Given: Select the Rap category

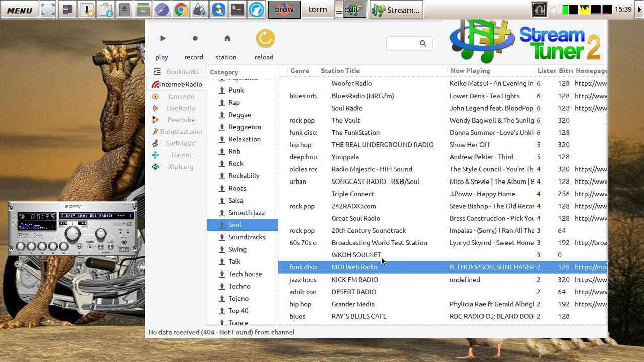Looking at the screenshot, I should (x=242, y=102).
